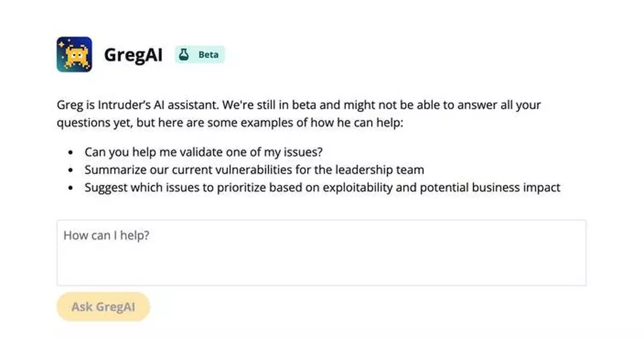Focus the 'How can I help?' input box

pos(321,253)
